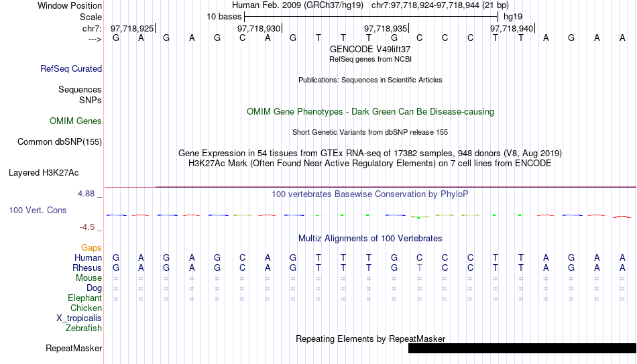637x364 pixels.
Task: Click the Window Position label
Action: [x=70, y=5]
